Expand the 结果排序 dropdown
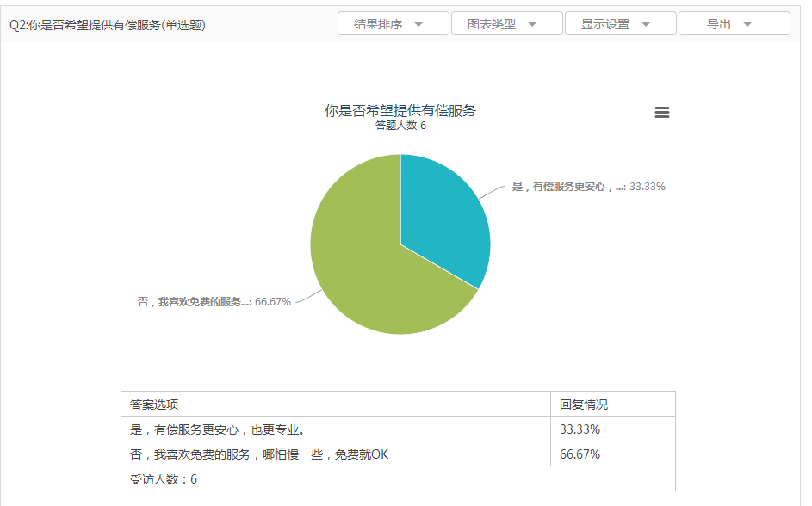This screenshot has width=812, height=506. pos(393,24)
